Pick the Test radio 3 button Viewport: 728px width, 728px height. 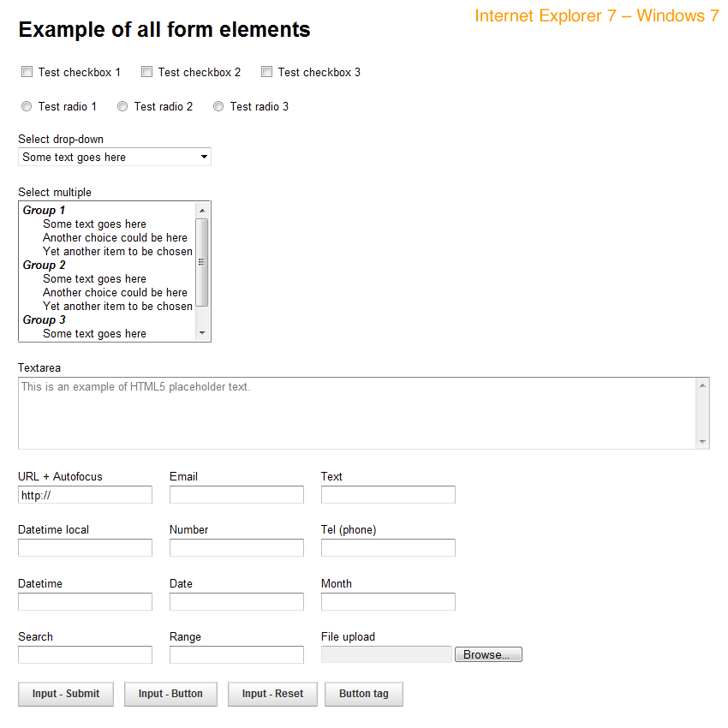218,106
